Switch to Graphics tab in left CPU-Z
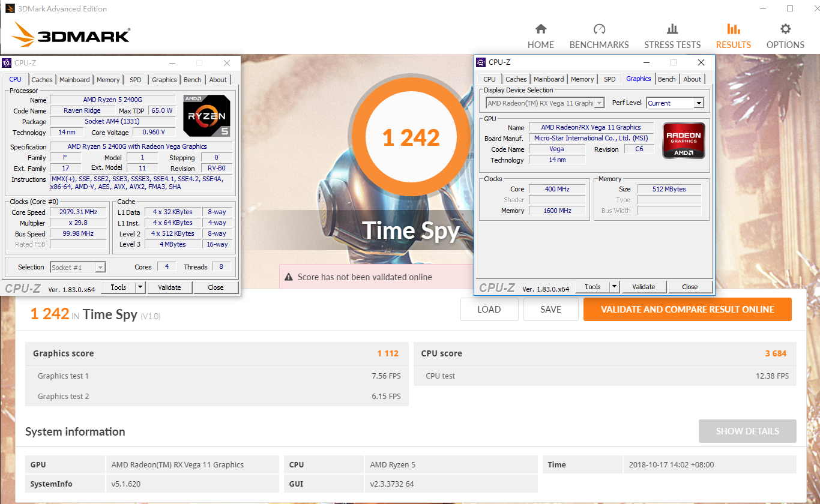Image resolution: width=820 pixels, height=504 pixels. pos(164,80)
